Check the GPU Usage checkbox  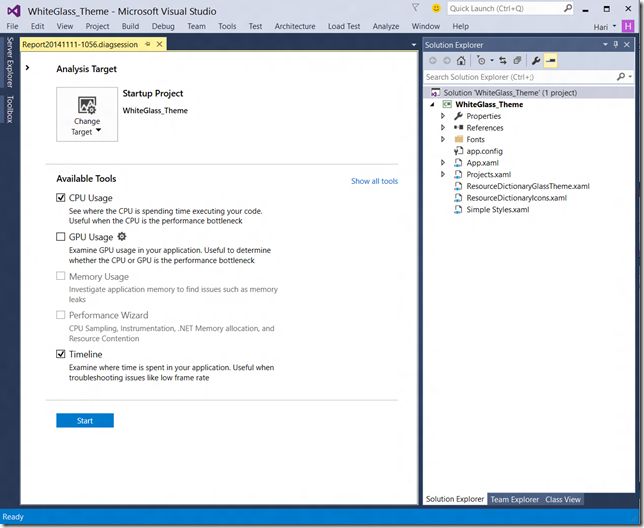pos(60,236)
